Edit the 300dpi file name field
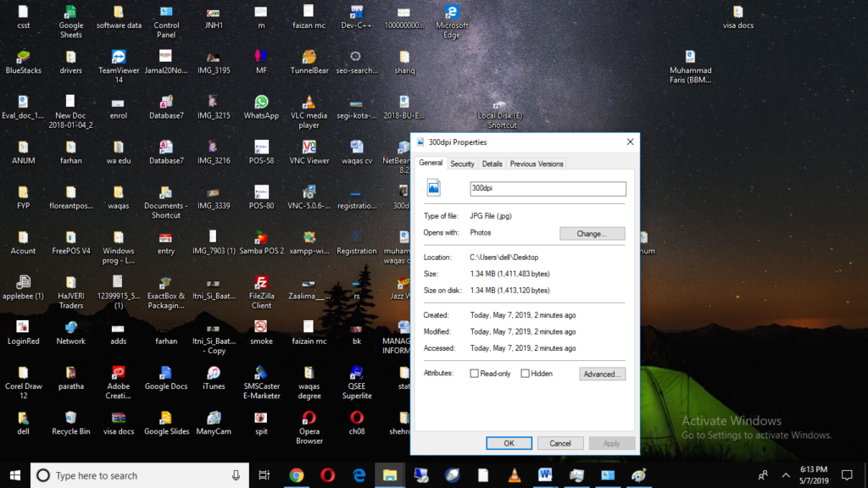The width and height of the screenshot is (868, 488). (x=548, y=188)
